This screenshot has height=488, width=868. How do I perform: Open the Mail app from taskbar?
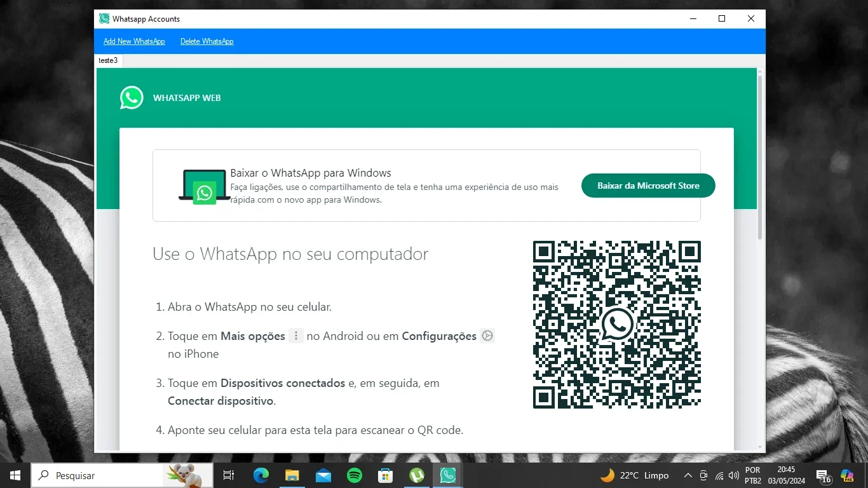323,475
